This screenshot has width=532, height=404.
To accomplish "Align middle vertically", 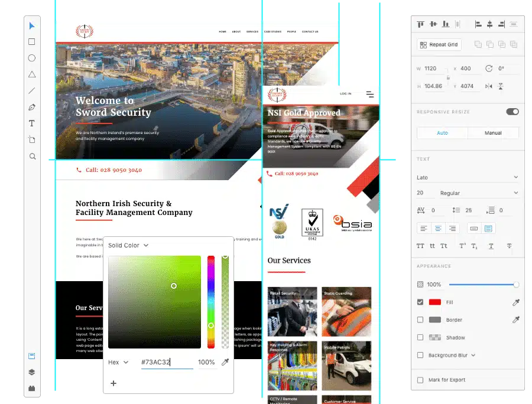I will tap(433, 24).
